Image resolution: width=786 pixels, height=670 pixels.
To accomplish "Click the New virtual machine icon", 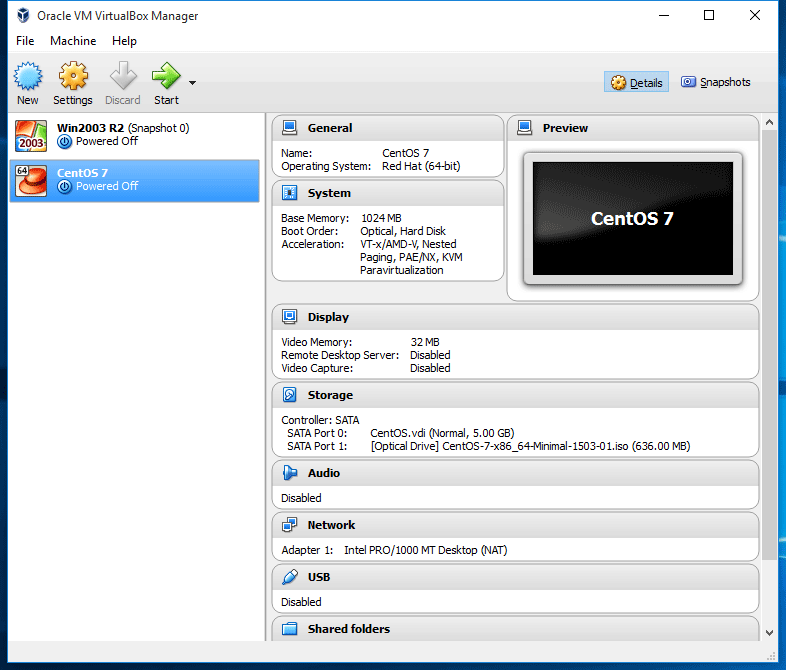I will point(28,76).
